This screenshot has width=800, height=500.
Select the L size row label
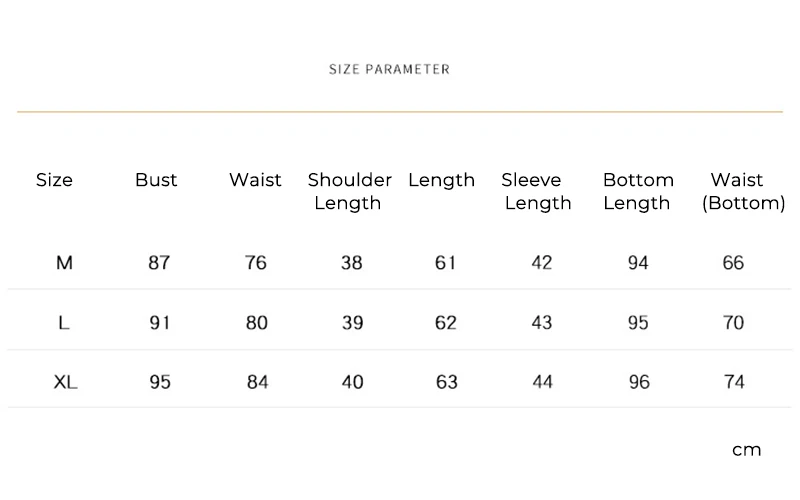point(64,322)
